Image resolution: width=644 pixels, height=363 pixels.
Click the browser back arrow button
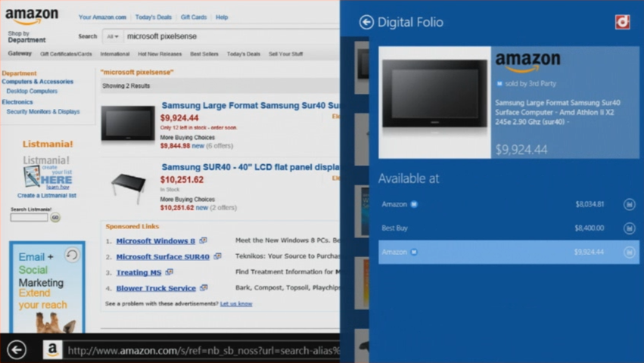pyautogui.click(x=17, y=349)
